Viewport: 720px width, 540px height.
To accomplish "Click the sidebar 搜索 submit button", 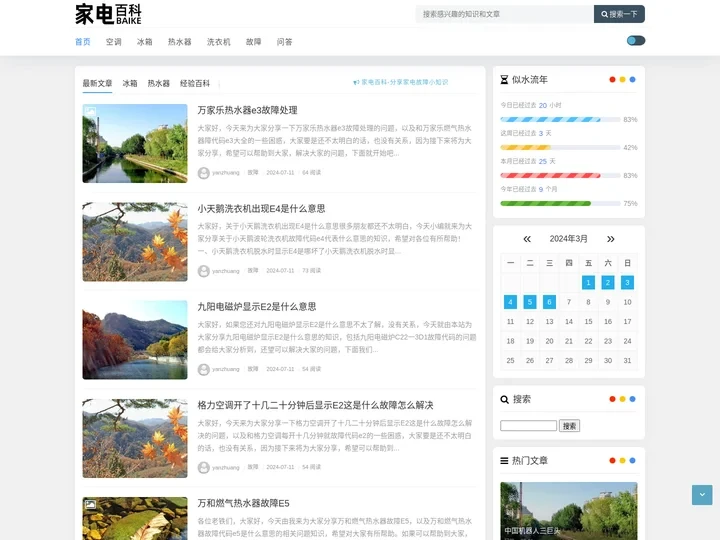I will (x=569, y=426).
